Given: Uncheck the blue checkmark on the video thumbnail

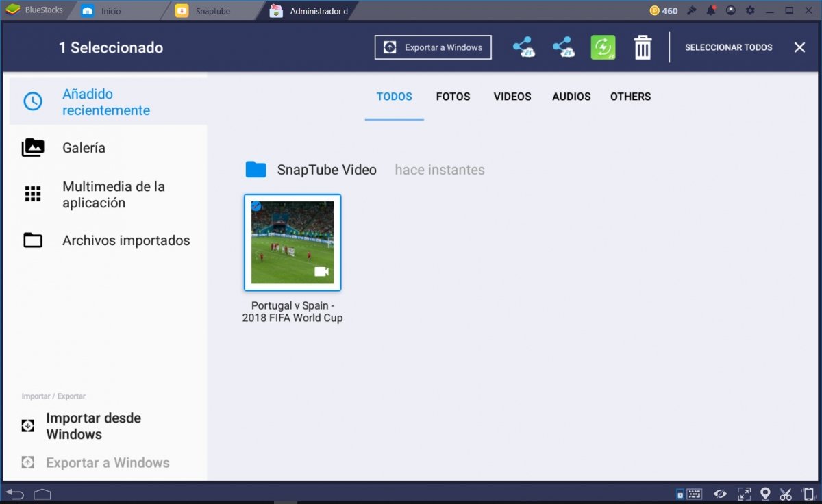Looking at the screenshot, I should [256, 205].
